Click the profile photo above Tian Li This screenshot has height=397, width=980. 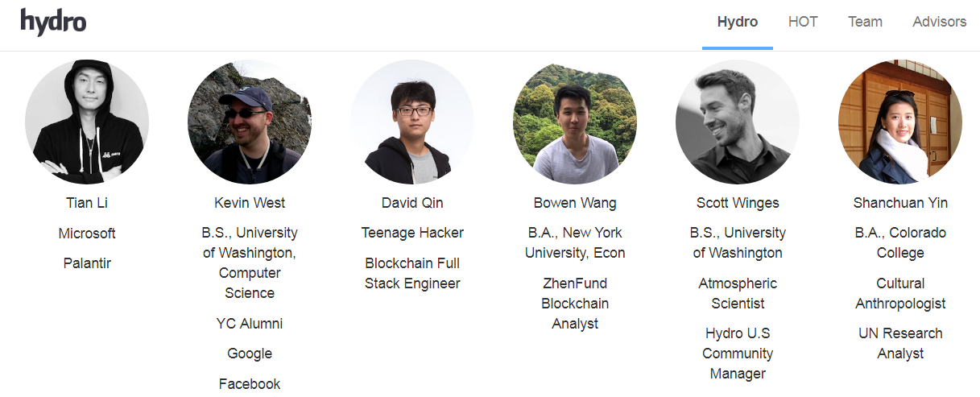point(87,122)
